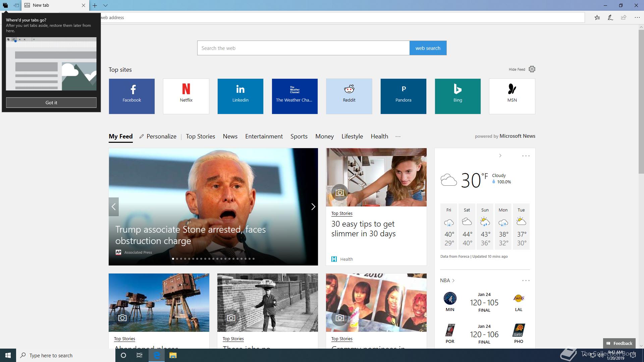644x362 pixels.
Task: Click the Hide Feed link
Action: coord(517,69)
